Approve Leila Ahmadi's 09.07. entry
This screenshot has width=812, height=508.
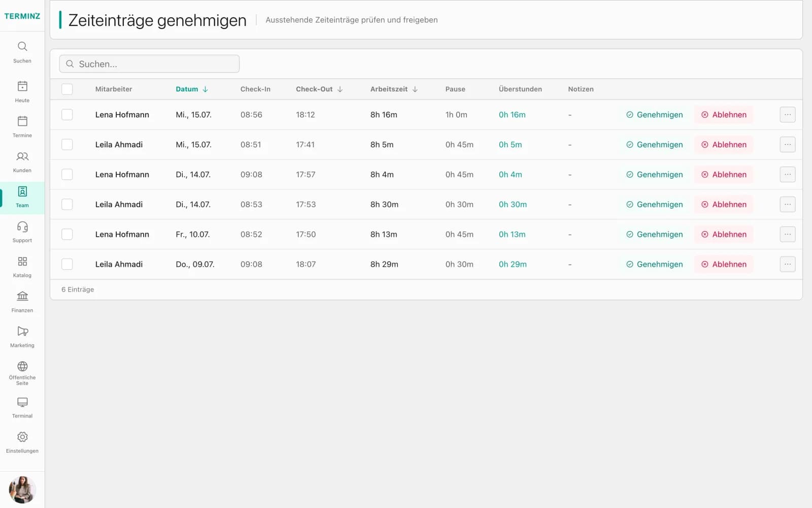coord(654,264)
